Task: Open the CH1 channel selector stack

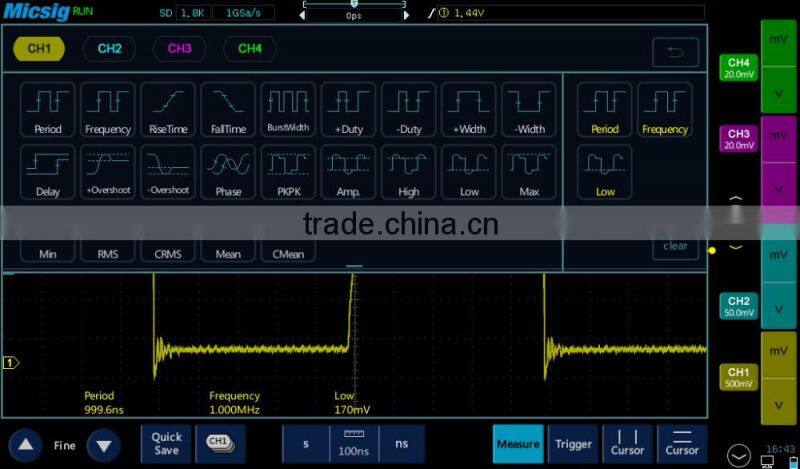Action: coord(220,444)
